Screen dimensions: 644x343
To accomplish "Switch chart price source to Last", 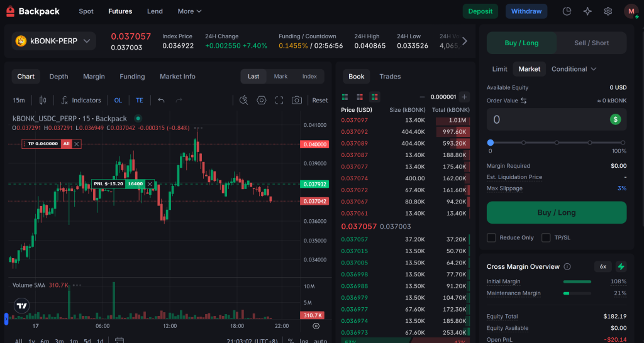I will coord(253,76).
